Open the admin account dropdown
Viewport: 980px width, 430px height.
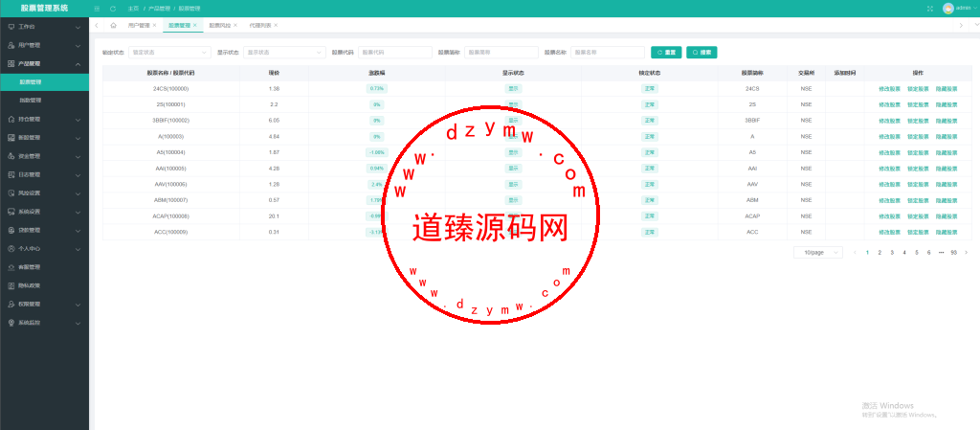point(967,8)
